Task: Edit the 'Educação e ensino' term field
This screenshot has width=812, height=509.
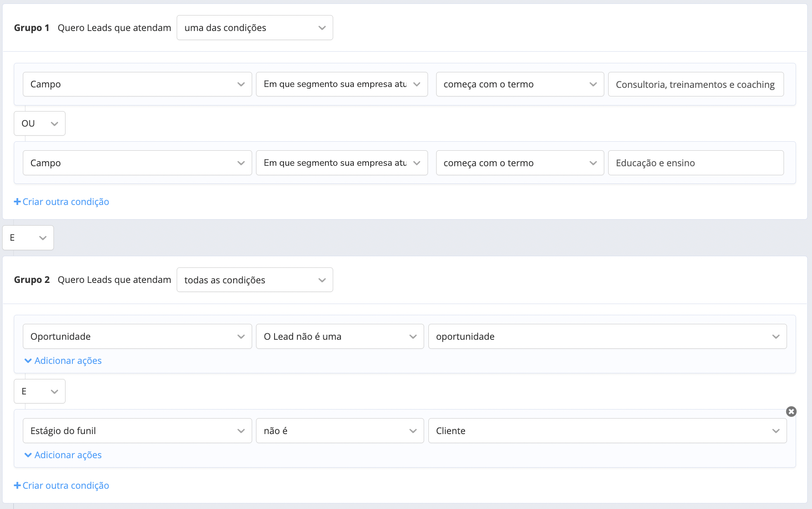Action: click(x=696, y=163)
